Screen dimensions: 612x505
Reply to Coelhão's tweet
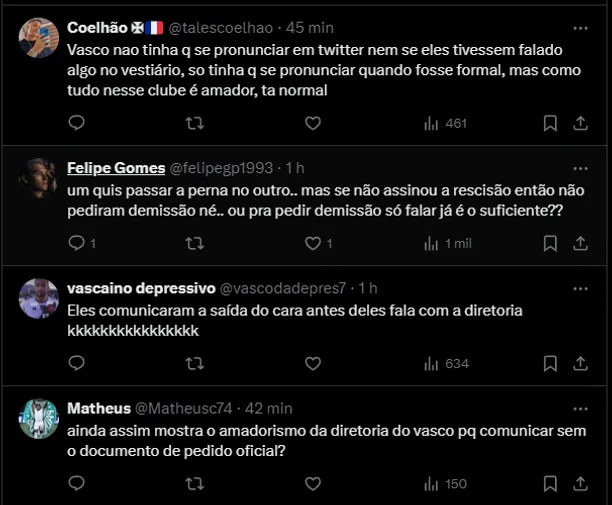[x=77, y=123]
